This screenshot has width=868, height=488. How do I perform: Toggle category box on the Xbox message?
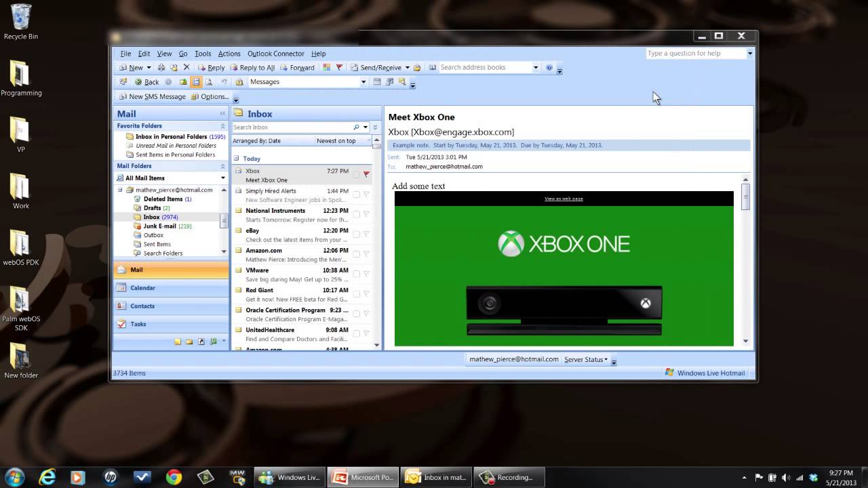[x=356, y=175]
